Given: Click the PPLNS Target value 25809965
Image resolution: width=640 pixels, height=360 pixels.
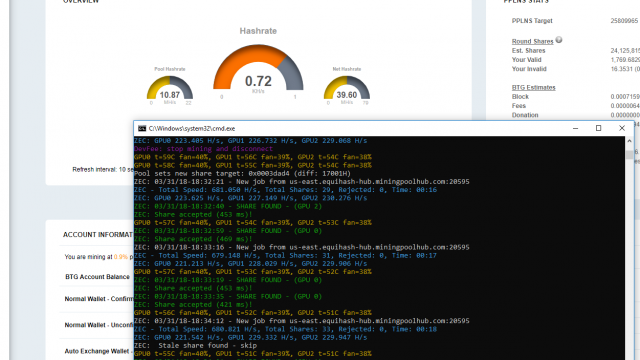Looking at the screenshot, I should click(624, 21).
